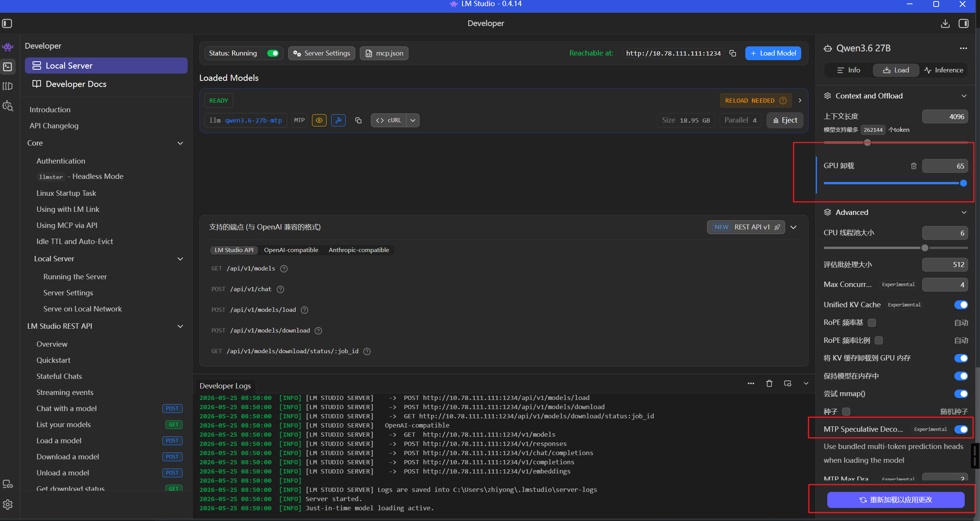Open help for download status job_id endpoint

coord(367,351)
